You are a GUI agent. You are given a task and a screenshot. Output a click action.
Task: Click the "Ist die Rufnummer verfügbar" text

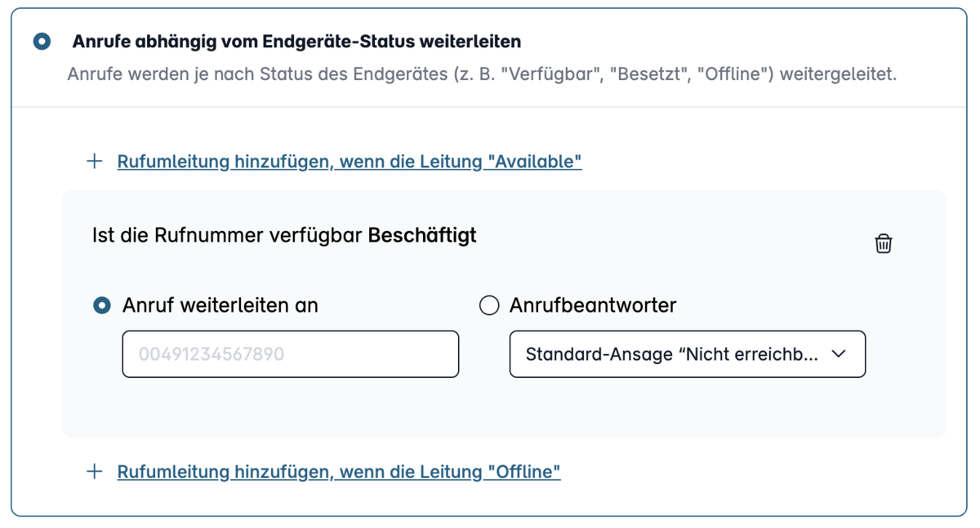click(227, 236)
